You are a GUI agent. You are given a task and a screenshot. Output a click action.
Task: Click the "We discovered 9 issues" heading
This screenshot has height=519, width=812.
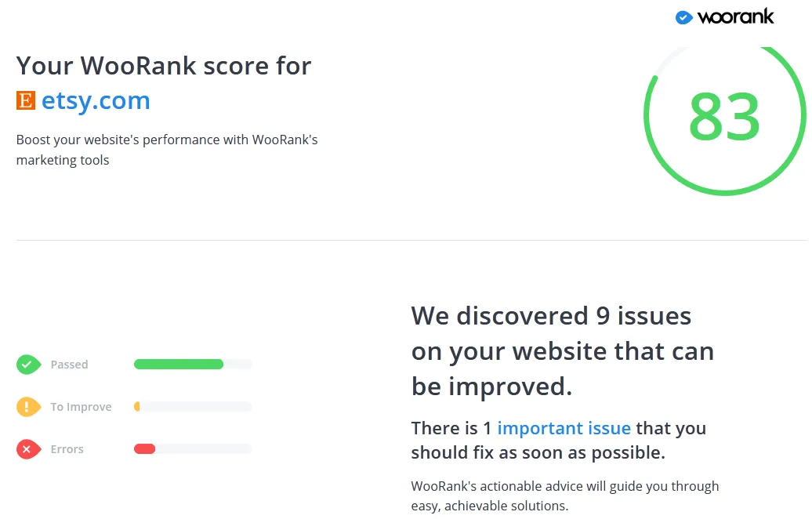(551, 316)
